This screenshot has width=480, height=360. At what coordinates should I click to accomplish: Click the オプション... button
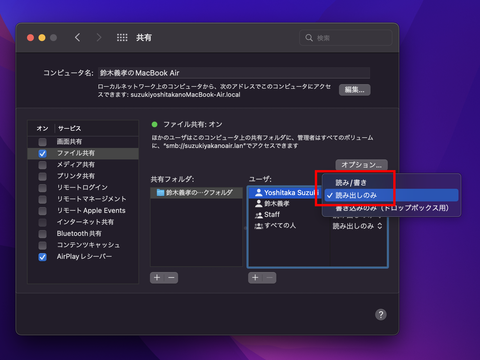tap(361, 165)
